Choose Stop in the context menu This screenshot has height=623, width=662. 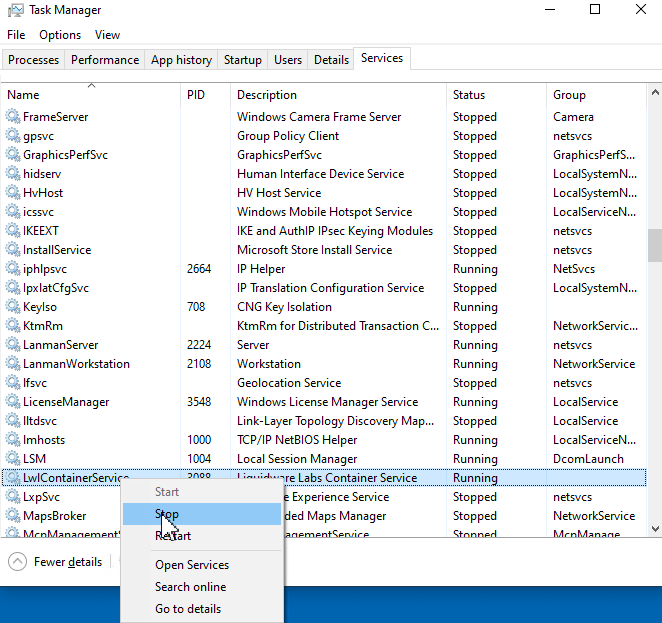pyautogui.click(x=202, y=514)
